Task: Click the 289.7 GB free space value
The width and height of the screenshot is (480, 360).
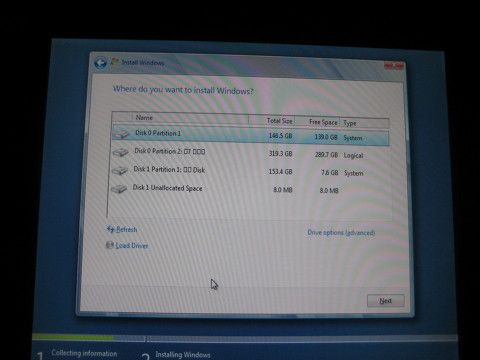Action: pyautogui.click(x=326, y=155)
